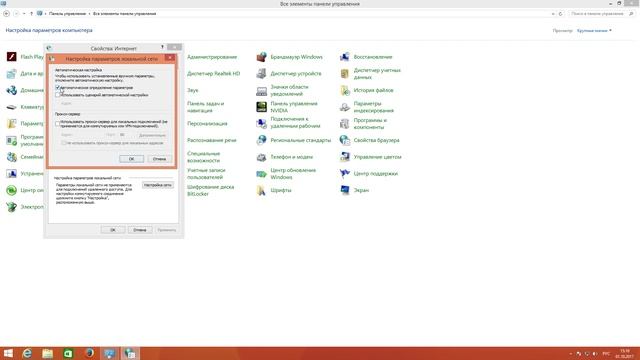The width and height of the screenshot is (640, 360).
Task: Enable use automatic configuration script checkbox
Action: coord(58,95)
